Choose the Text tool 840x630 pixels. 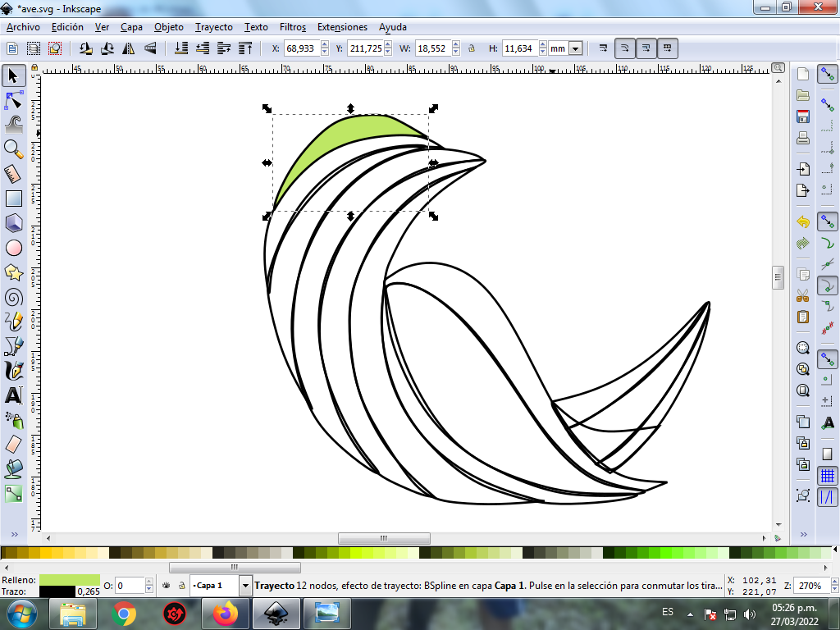14,395
